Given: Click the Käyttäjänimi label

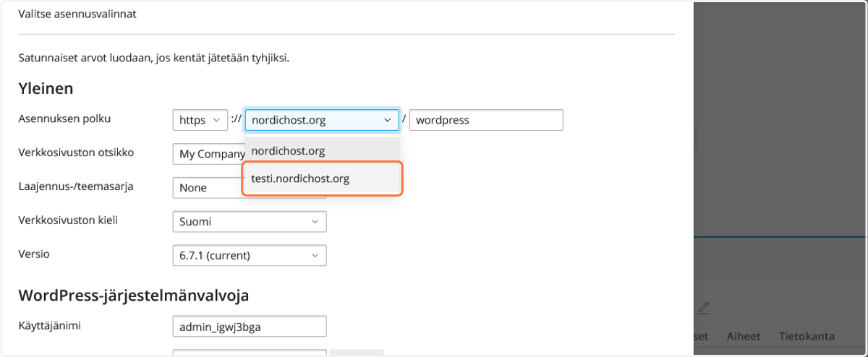Looking at the screenshot, I should click(49, 325).
